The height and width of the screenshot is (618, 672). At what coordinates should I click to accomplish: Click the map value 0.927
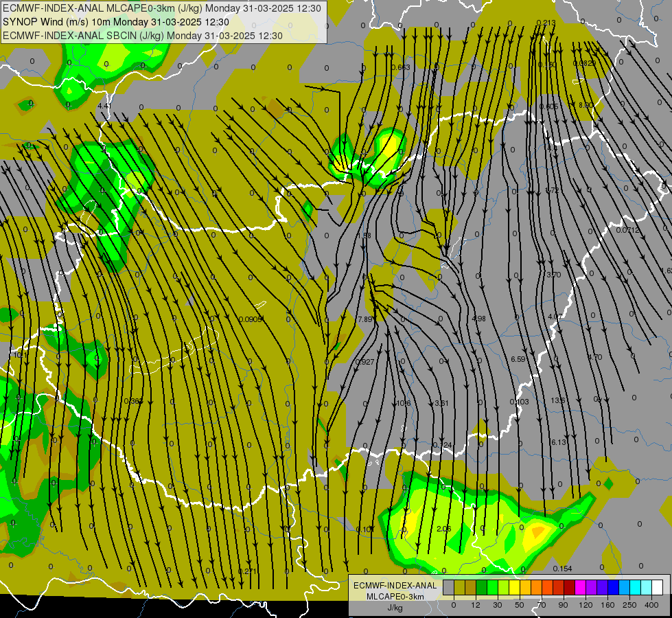[364, 362]
